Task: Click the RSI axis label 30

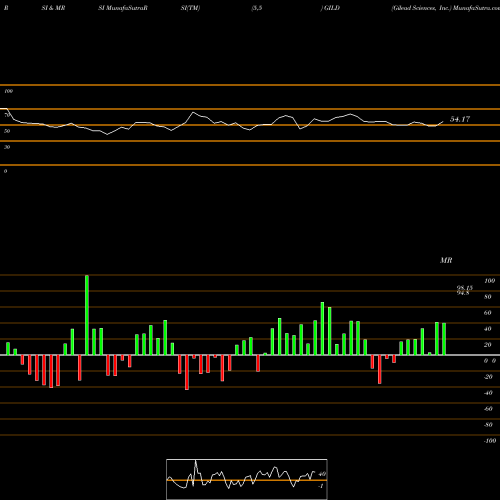Action: pyautogui.click(x=7, y=147)
